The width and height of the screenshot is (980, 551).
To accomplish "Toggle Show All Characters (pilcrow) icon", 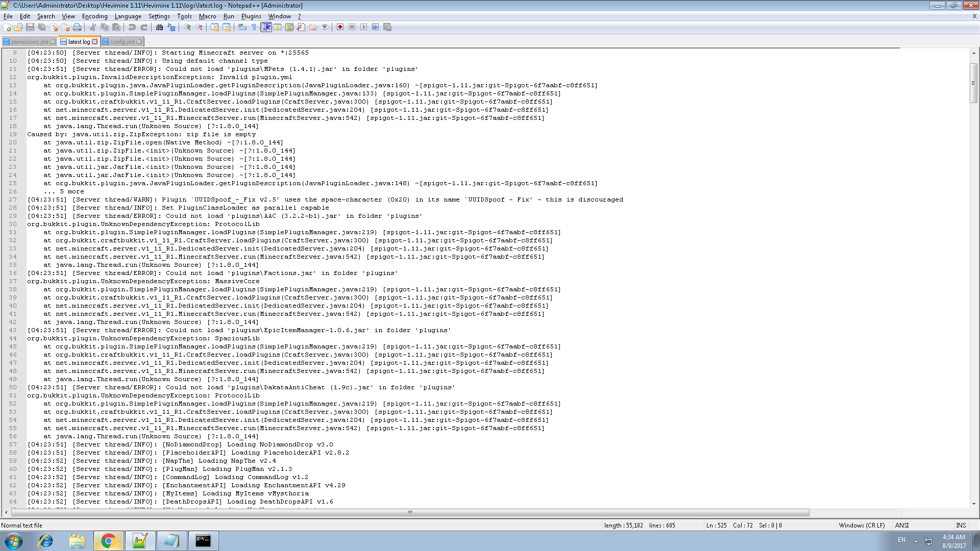I will click(x=254, y=27).
